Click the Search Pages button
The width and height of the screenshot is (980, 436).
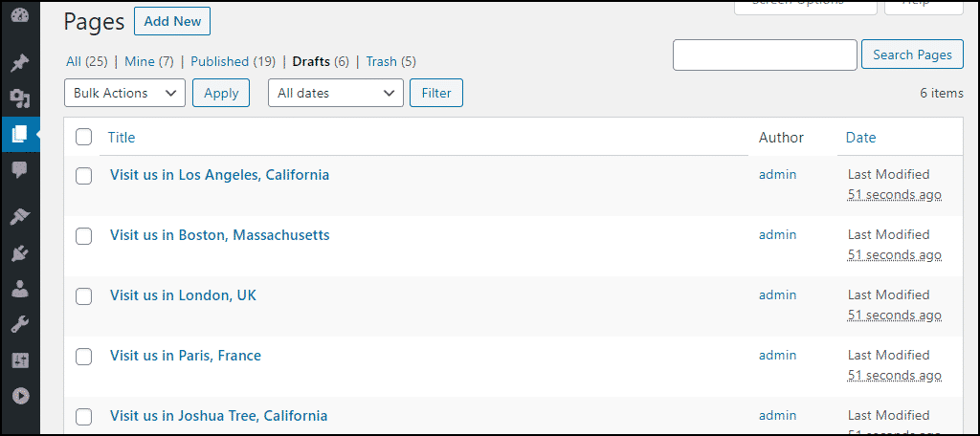(912, 54)
